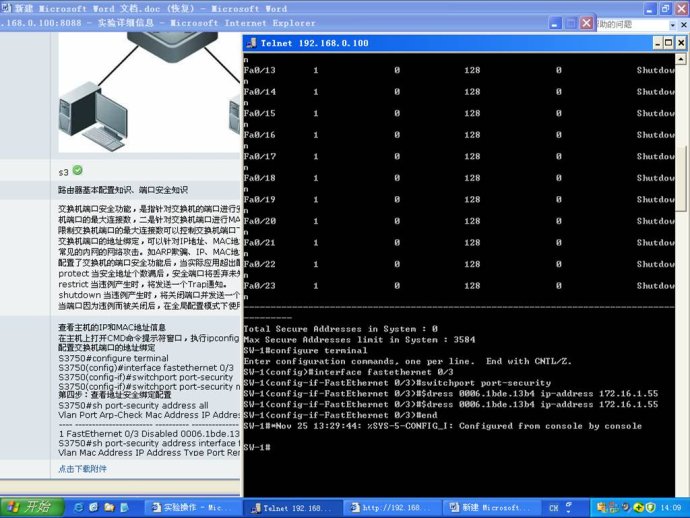
Task: Click the system clock 14:09
Action: 671,508
